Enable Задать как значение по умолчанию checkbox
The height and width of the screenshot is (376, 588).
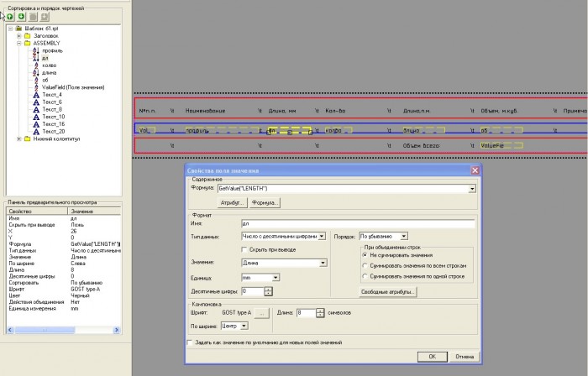[x=190, y=342]
